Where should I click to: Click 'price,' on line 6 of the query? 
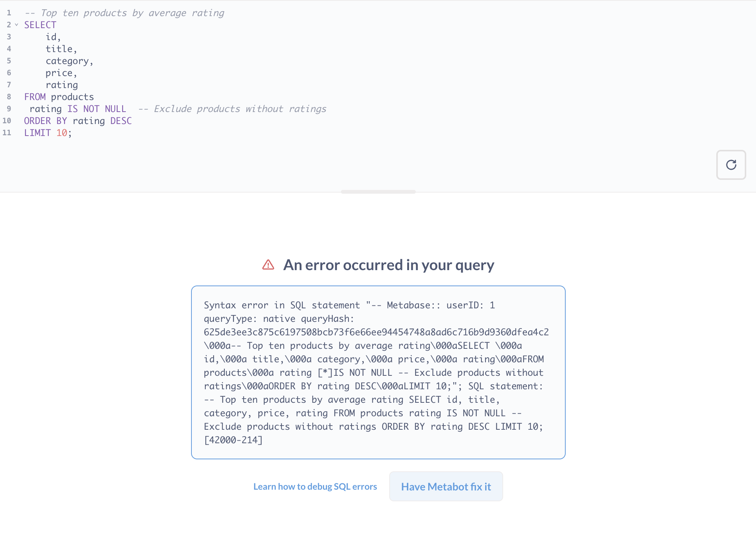[x=61, y=73]
